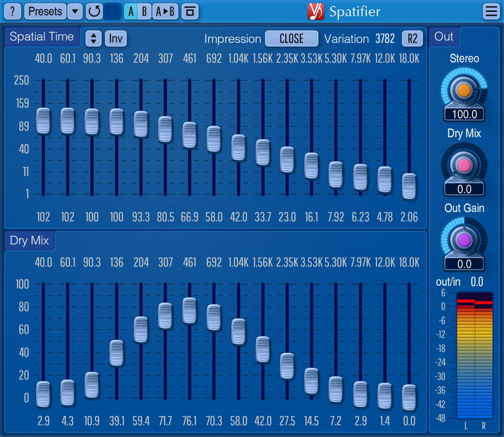Cycle the Impression CLOSE selector
Image resolution: width=504 pixels, height=437 pixels.
tap(291, 38)
